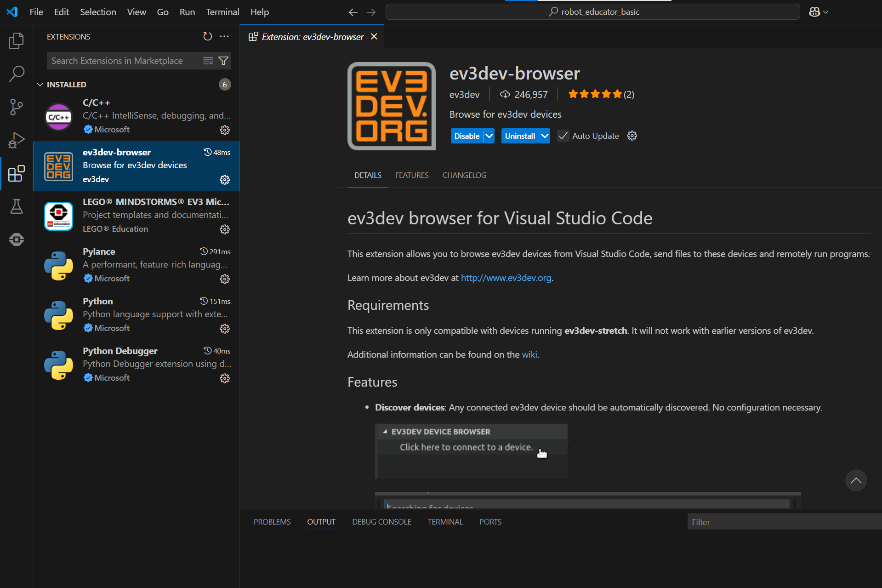Open manage gear for Pylance extension
882x588 pixels.
click(x=225, y=279)
